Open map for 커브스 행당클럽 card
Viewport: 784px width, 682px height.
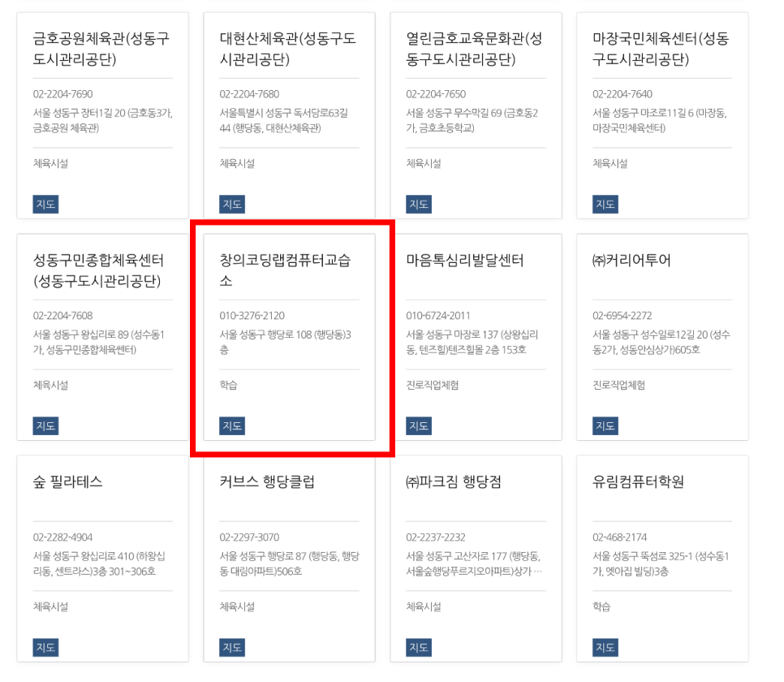232,647
